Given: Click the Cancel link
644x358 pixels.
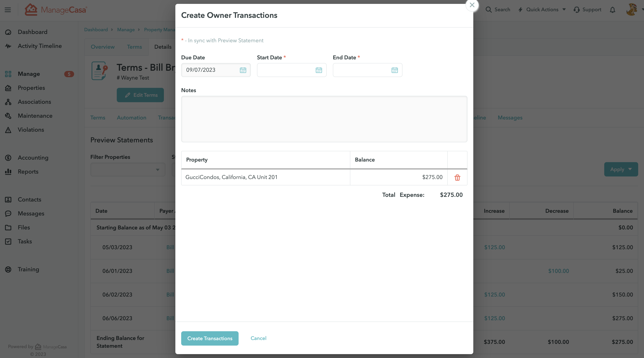Looking at the screenshot, I should click(x=258, y=338).
